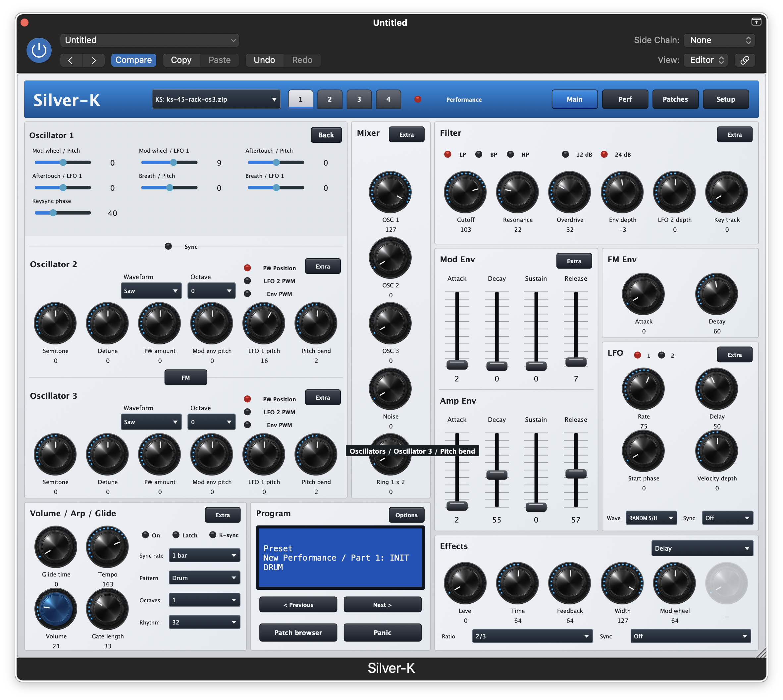Switch to the Patches tab
Image resolution: width=783 pixels, height=700 pixels.
[675, 99]
